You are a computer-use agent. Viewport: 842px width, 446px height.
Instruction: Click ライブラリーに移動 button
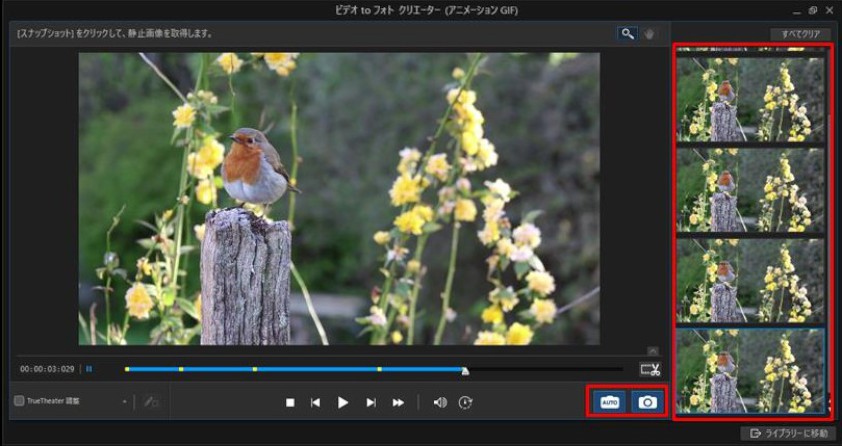(787, 433)
